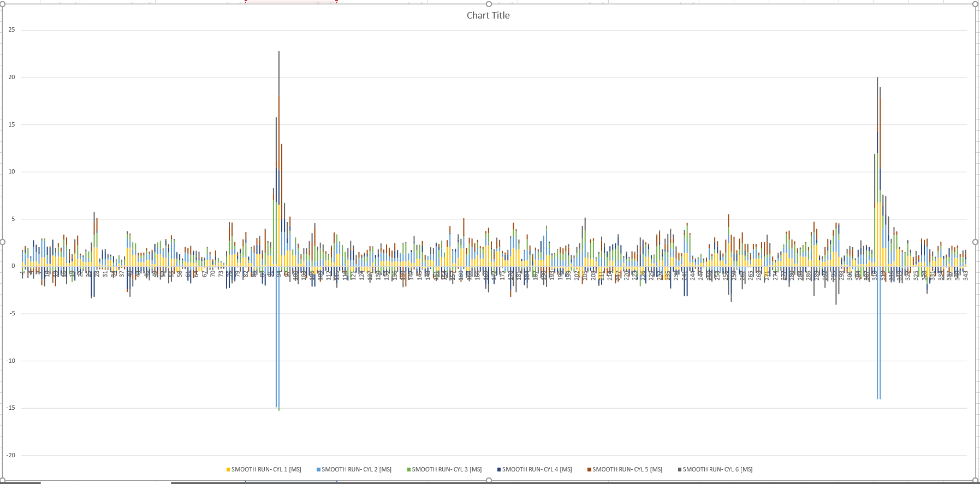Select the Chart Title text

pos(488,16)
